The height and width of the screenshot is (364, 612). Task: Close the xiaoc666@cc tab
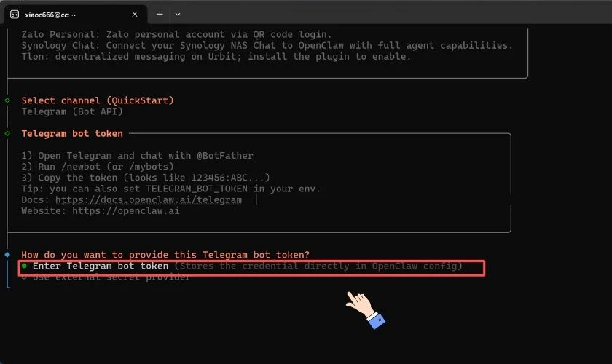pos(135,14)
